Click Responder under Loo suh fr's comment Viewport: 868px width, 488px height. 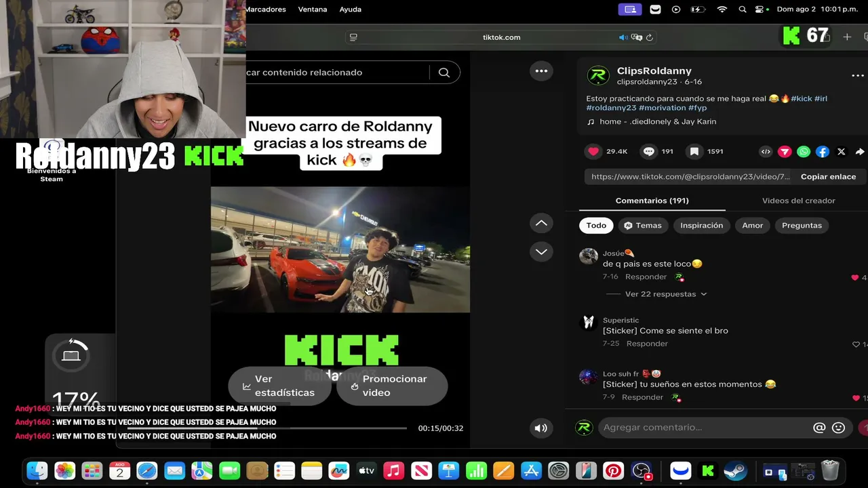click(642, 397)
